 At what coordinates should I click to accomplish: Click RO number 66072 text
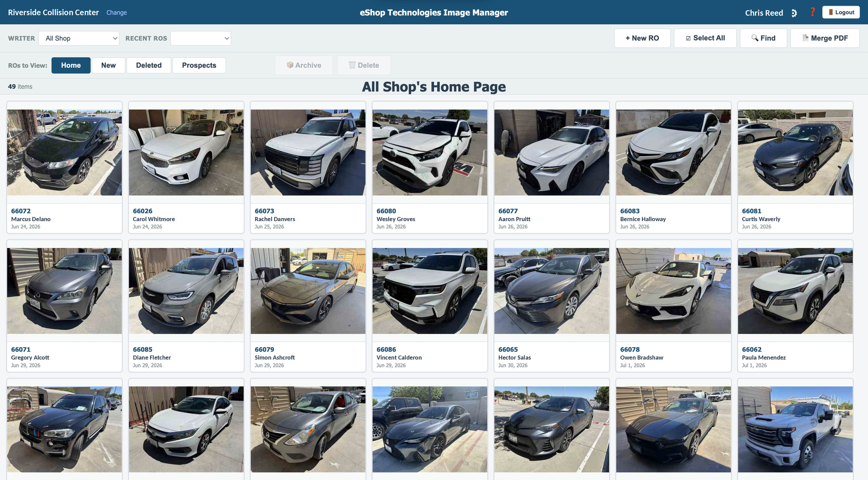coord(21,211)
